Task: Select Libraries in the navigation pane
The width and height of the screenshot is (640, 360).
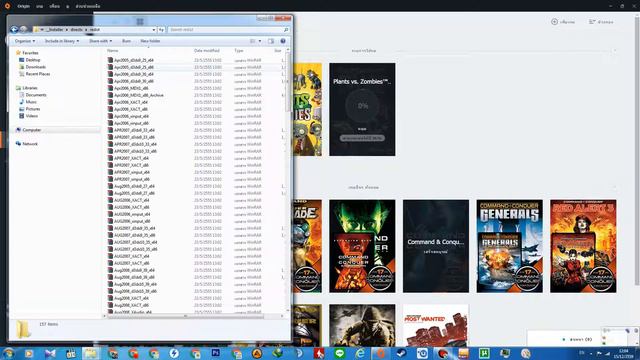Action: [27, 88]
